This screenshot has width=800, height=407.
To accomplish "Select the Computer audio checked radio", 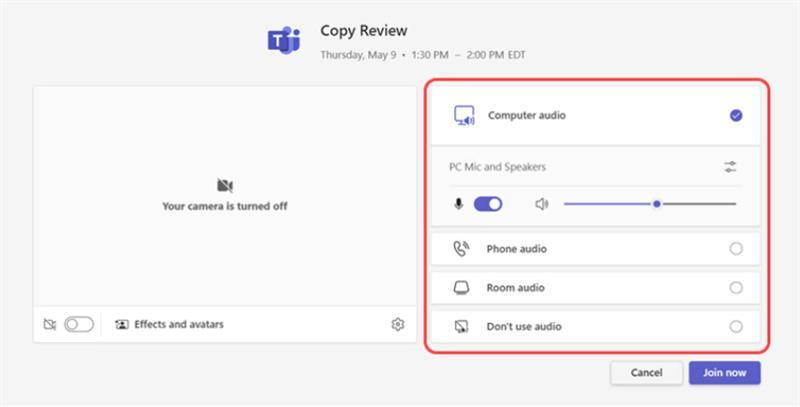I will 736,116.
